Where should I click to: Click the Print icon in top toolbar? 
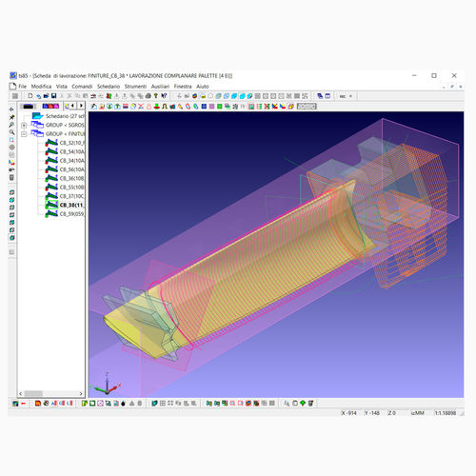(148, 96)
